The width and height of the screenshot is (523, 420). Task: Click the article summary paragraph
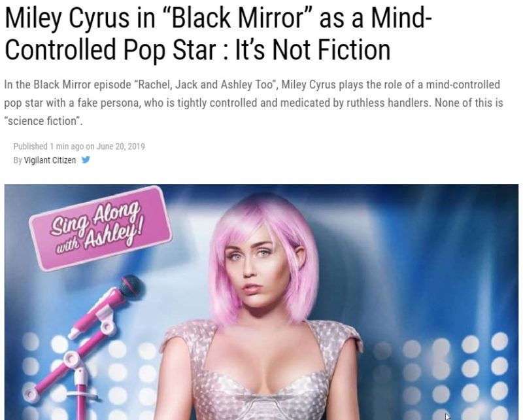tap(254, 103)
